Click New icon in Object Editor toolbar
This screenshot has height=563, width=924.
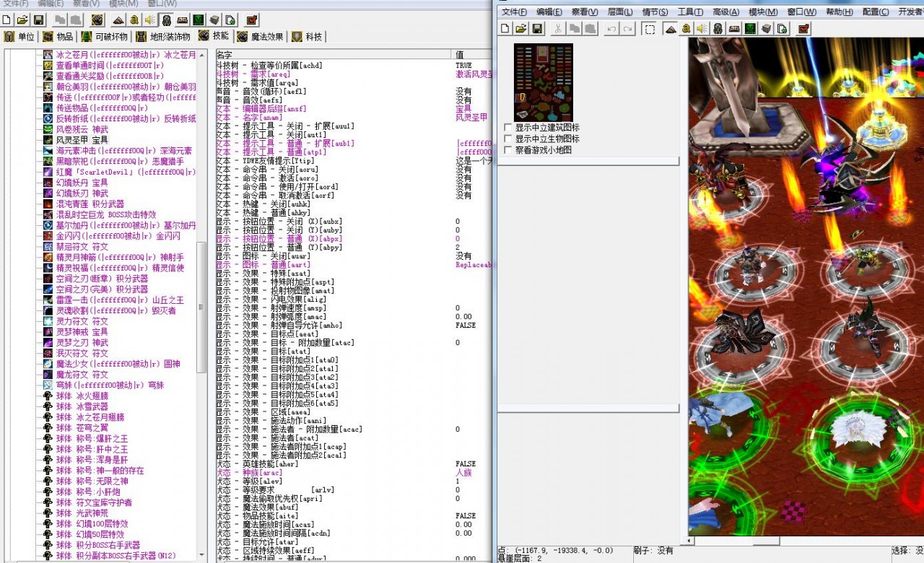pyautogui.click(x=7, y=19)
